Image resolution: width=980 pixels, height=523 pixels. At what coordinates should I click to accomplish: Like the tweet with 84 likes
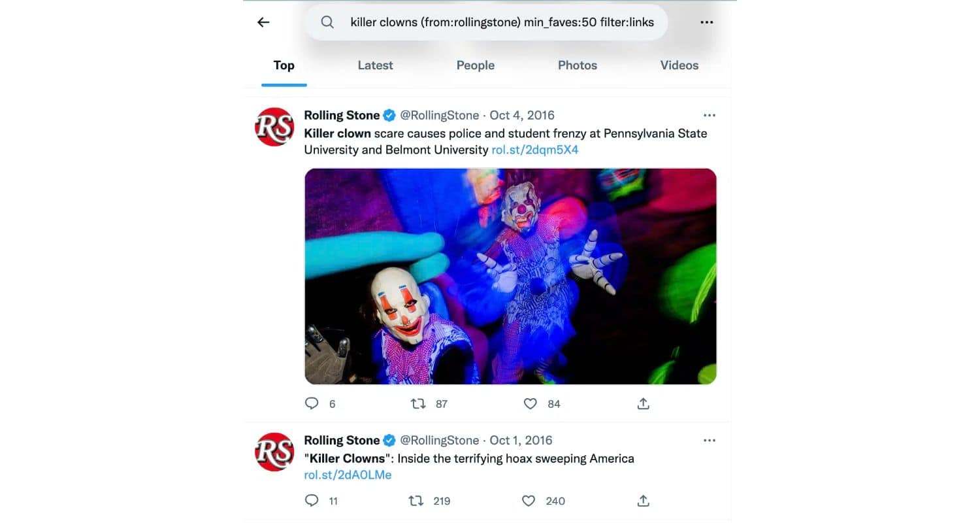pos(531,403)
